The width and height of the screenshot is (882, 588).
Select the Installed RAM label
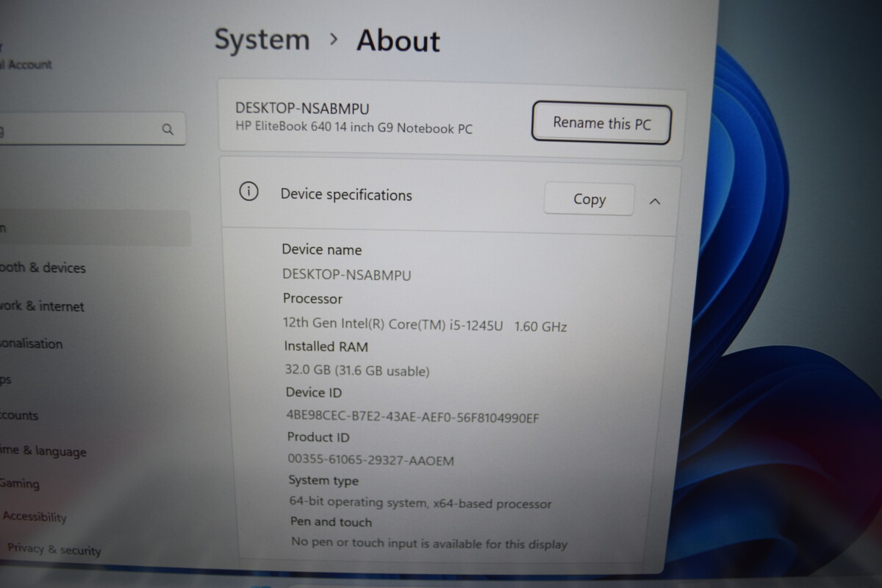click(x=326, y=346)
